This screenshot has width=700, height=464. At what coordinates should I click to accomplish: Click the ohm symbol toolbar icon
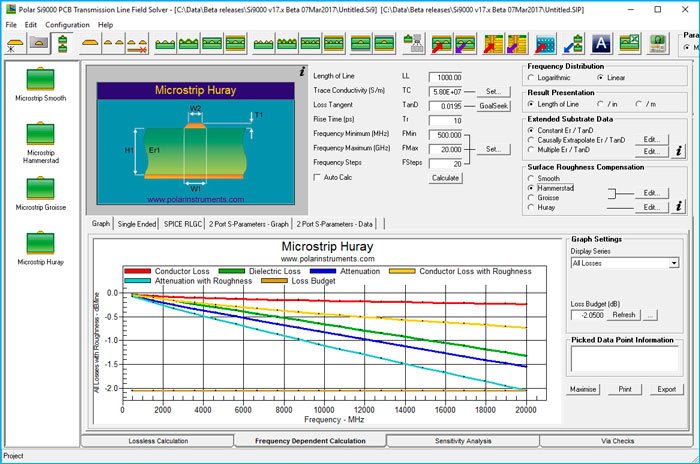pyautogui.click(x=658, y=44)
